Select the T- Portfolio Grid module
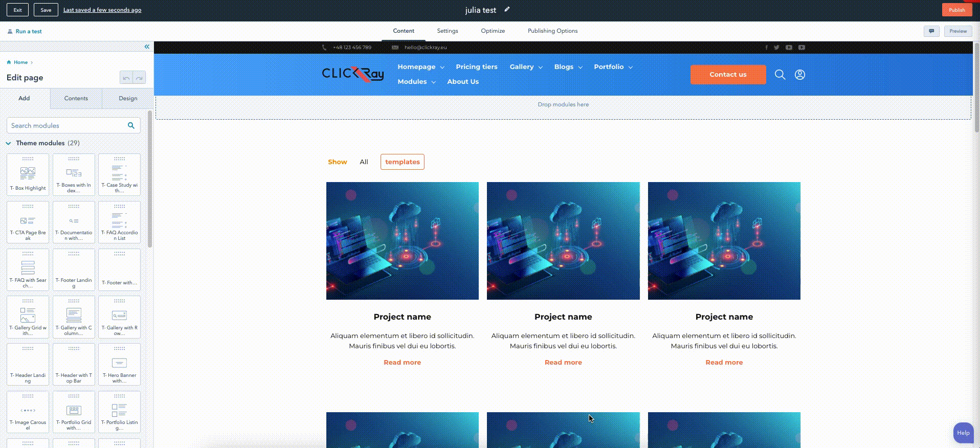Screen dimensions: 980x448 pyautogui.click(x=74, y=412)
